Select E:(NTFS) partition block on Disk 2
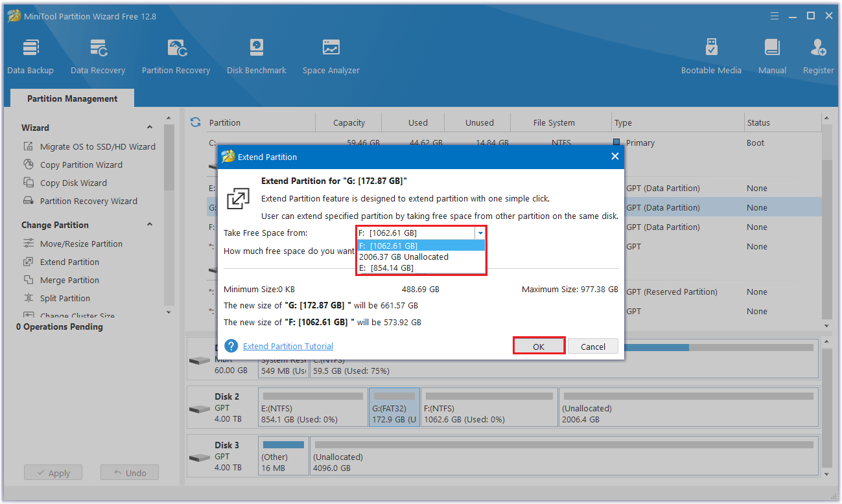 coord(313,407)
